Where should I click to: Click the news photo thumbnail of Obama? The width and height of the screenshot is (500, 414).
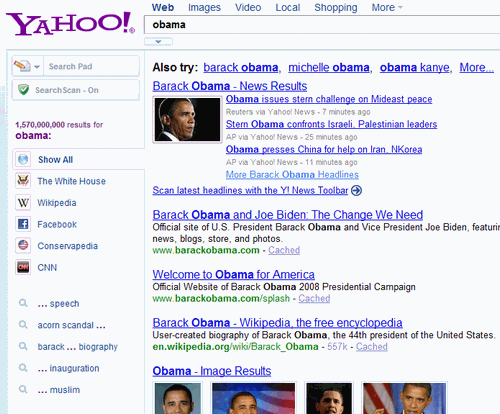coord(187,119)
